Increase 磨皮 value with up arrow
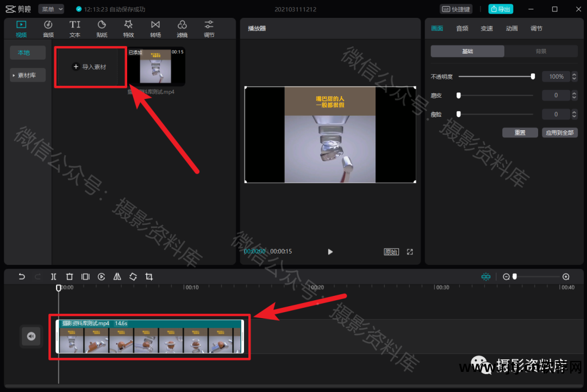The width and height of the screenshot is (587, 392). click(574, 93)
